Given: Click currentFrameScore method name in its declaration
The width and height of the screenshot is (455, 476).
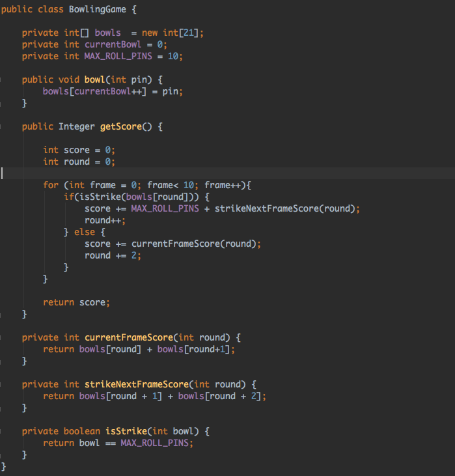Looking at the screenshot, I should pos(129,338).
